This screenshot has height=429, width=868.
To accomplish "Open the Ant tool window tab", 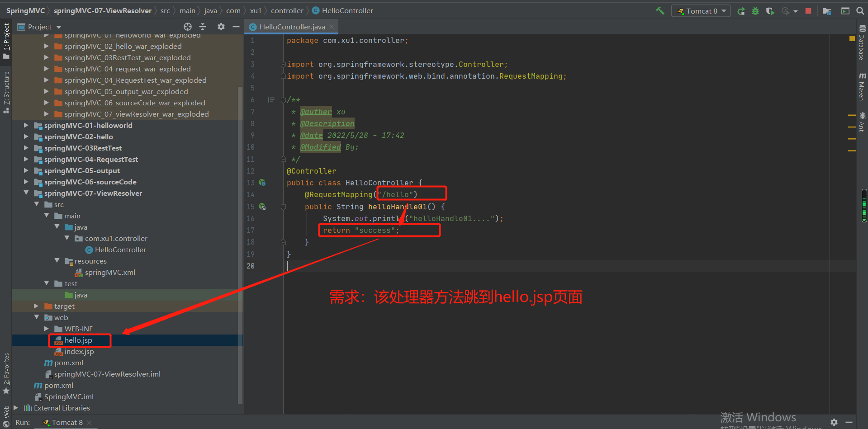I will click(862, 122).
